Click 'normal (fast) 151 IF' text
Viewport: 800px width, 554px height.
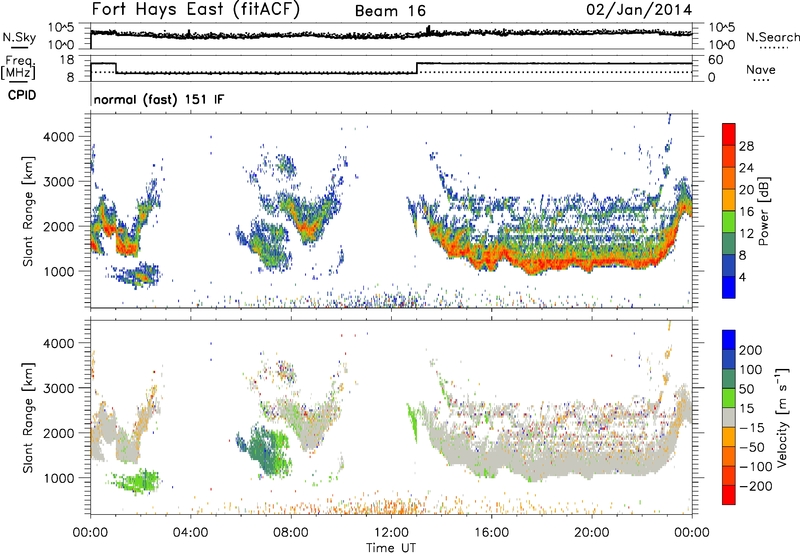(x=159, y=99)
